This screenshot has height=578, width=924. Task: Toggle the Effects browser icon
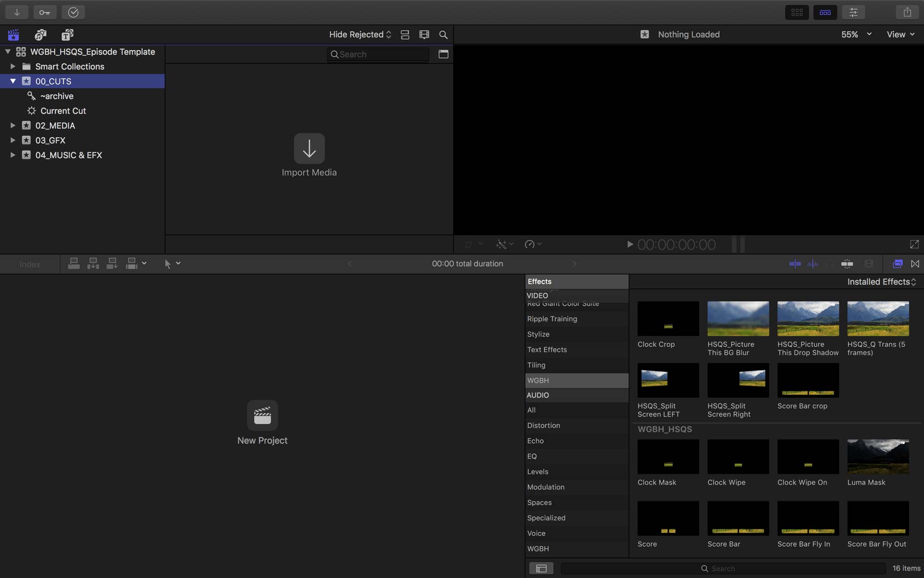897,264
